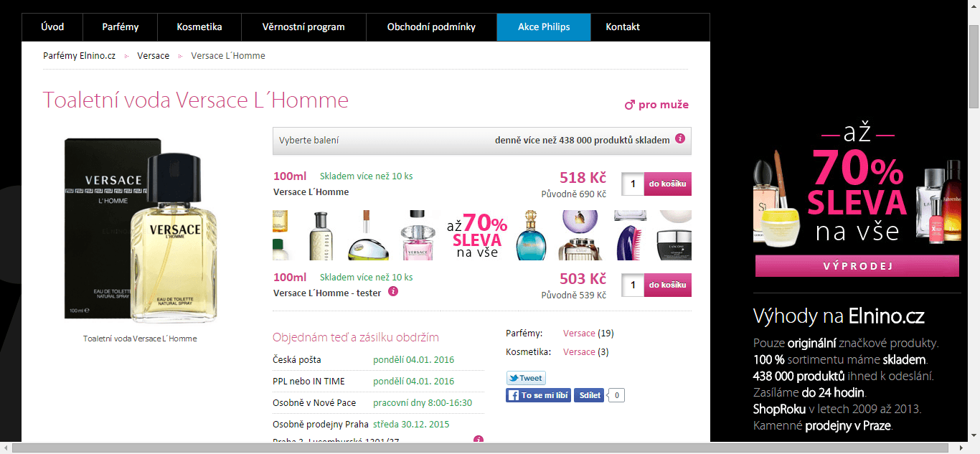Click the info icon next to tester label
Viewport: 980px width, 454px height.
click(x=392, y=291)
